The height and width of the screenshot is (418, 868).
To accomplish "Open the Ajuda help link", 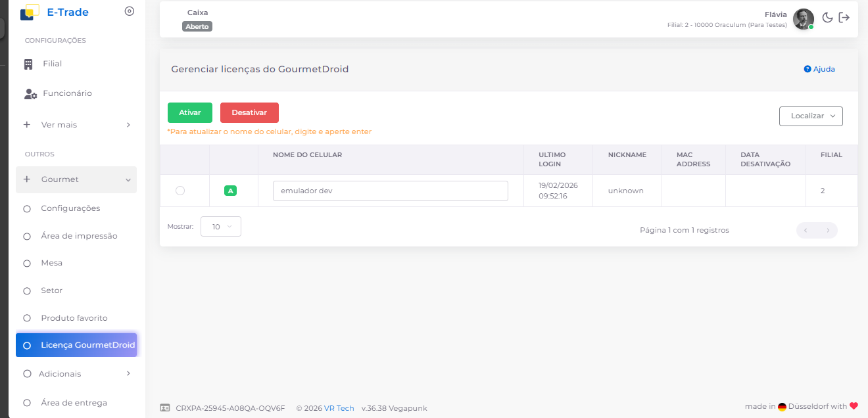I will click(x=819, y=69).
